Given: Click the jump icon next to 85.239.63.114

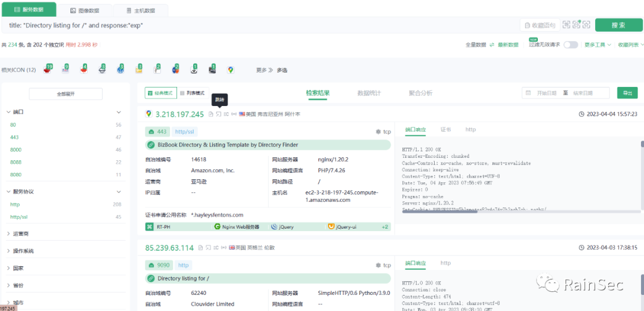Looking at the screenshot, I should (208, 248).
